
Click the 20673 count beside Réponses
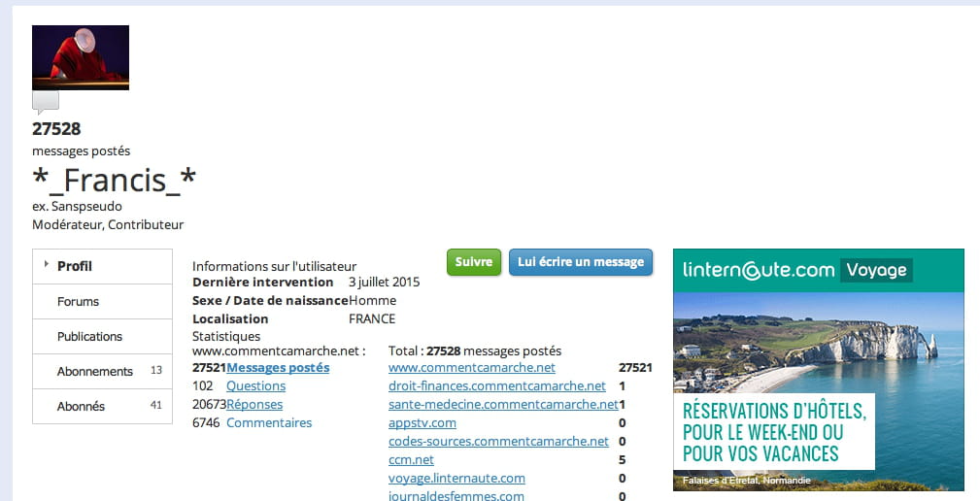(209, 404)
